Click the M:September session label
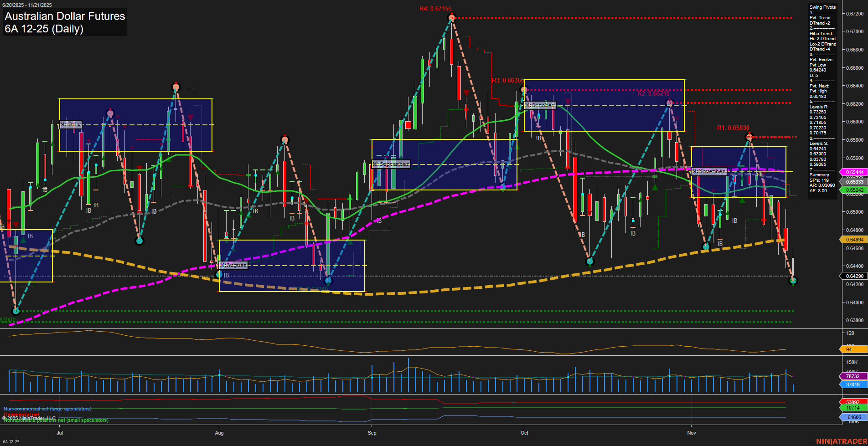868x446 pixels. (391, 164)
